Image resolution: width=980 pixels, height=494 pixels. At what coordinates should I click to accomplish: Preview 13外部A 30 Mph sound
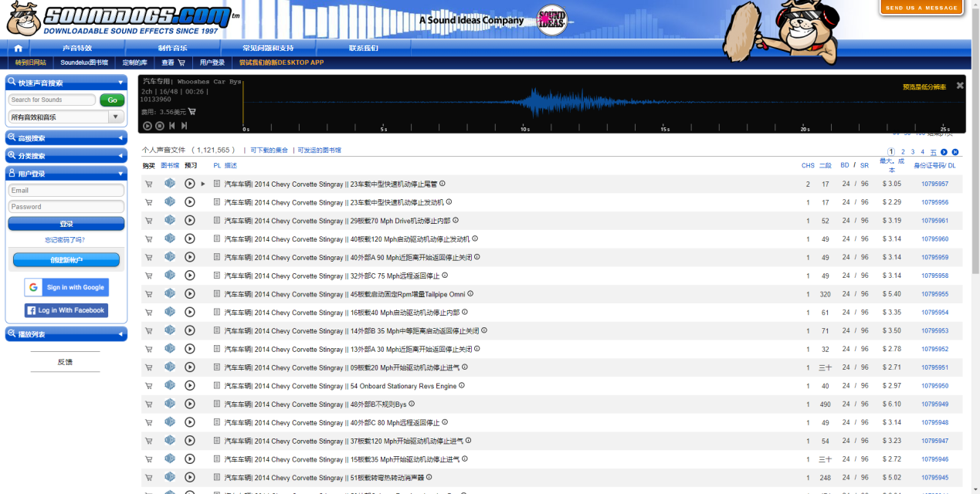point(190,349)
